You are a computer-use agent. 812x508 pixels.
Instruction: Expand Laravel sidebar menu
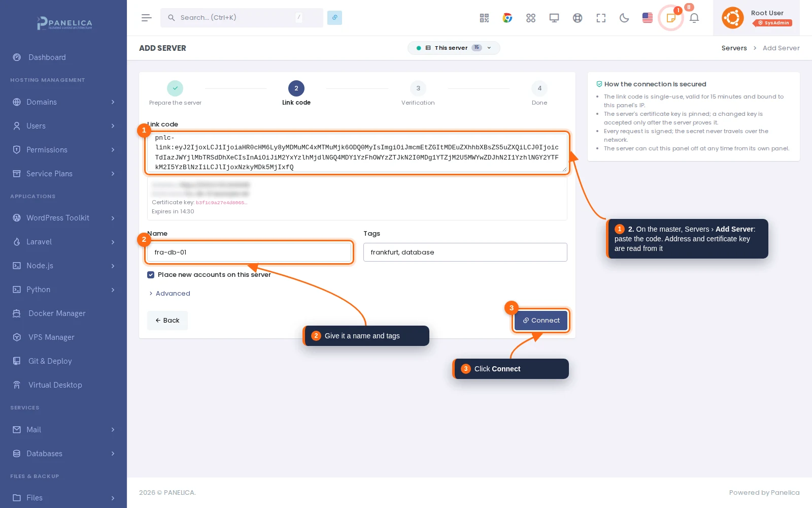63,242
